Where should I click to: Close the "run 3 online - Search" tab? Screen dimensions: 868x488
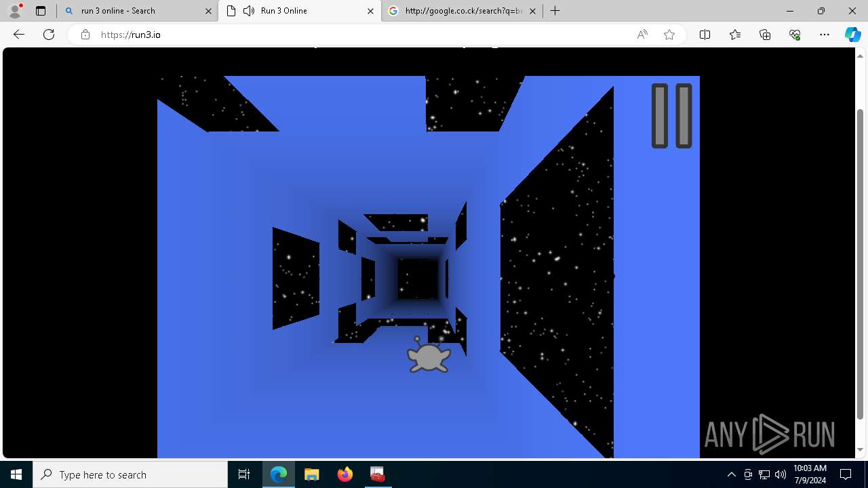coord(208,11)
